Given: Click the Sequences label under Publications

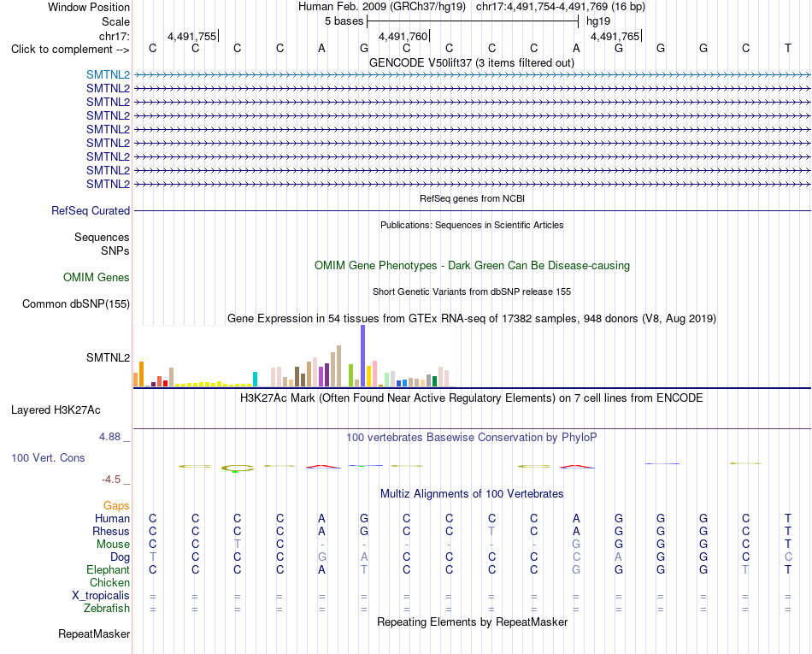Looking at the screenshot, I should click(x=102, y=237).
